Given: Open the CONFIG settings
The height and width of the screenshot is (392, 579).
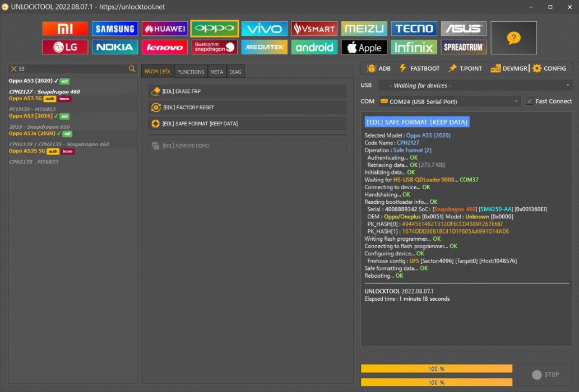Looking at the screenshot, I should (549, 68).
